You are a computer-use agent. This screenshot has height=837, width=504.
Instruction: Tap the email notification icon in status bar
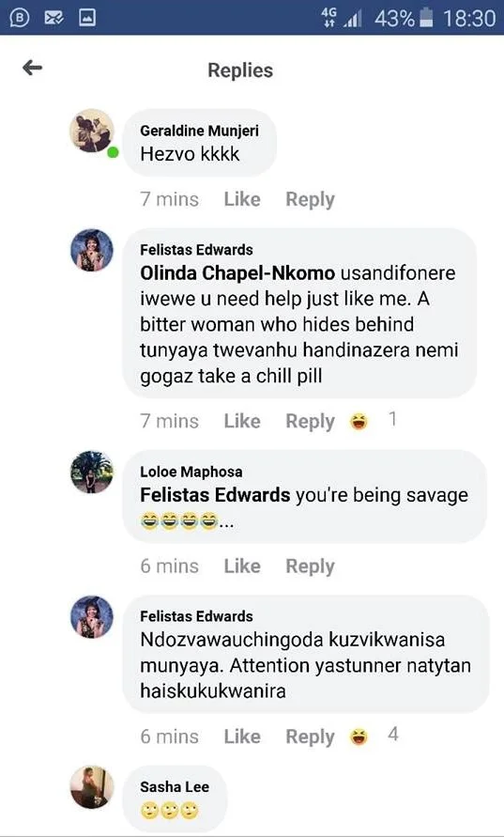(53, 18)
